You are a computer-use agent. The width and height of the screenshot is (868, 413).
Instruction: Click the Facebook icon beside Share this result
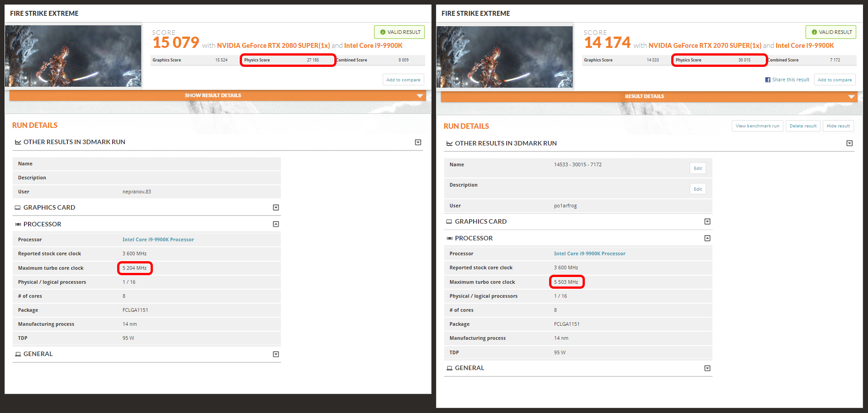click(768, 80)
